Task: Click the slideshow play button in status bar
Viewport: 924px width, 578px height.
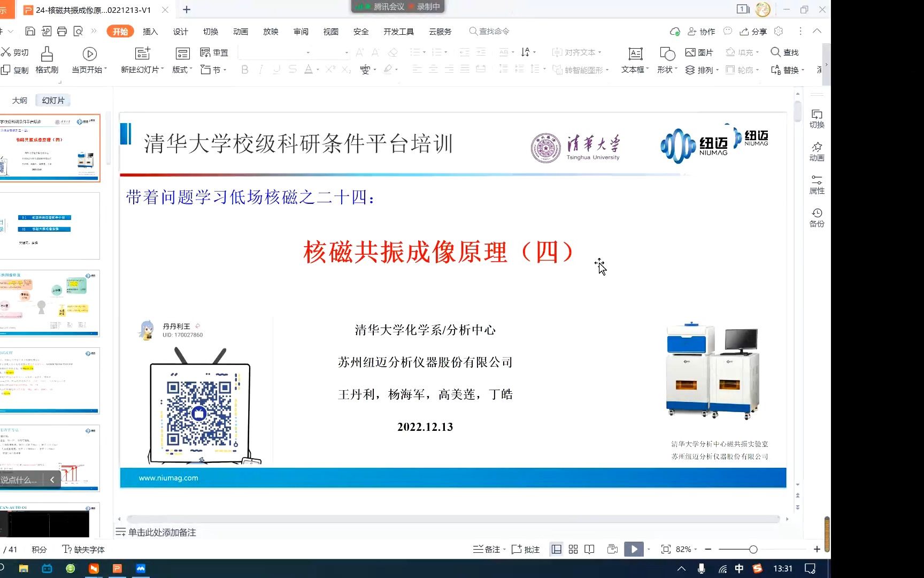Action: tap(633, 549)
